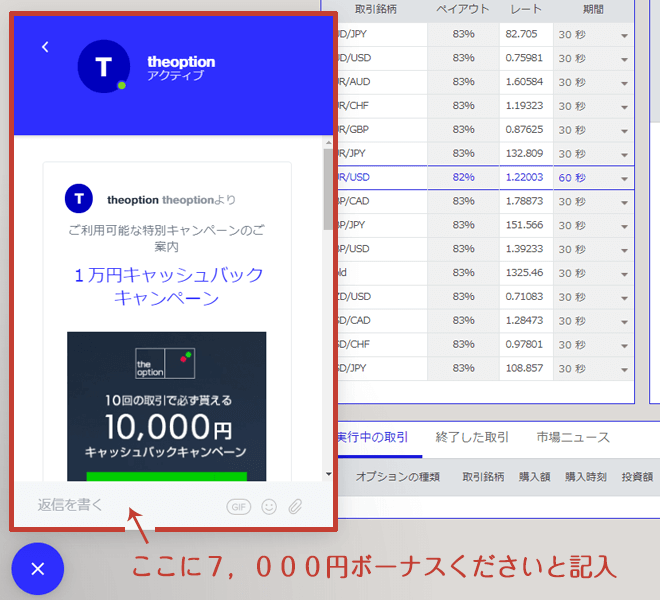Go back using the chat back chevron
Screen dimensions: 660x600
(45, 47)
